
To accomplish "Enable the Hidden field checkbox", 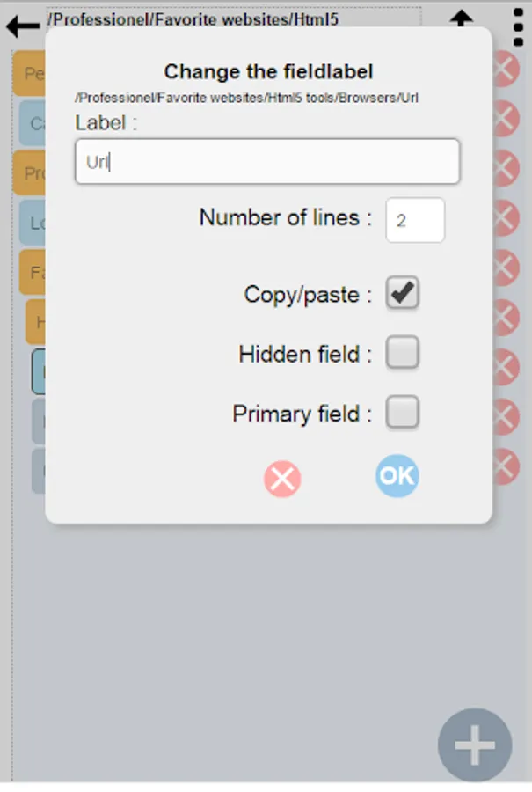I will click(x=403, y=354).
